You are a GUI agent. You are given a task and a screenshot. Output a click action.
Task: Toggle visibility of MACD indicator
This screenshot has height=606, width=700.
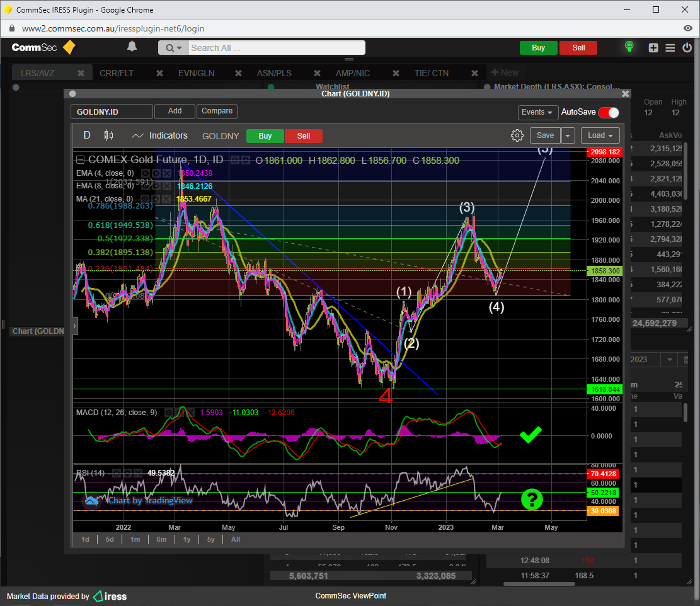point(169,413)
